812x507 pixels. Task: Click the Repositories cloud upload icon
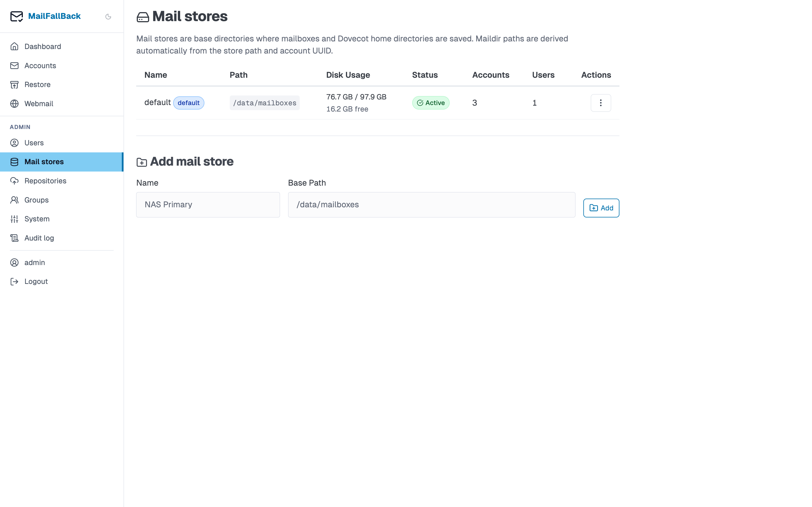[x=14, y=181]
